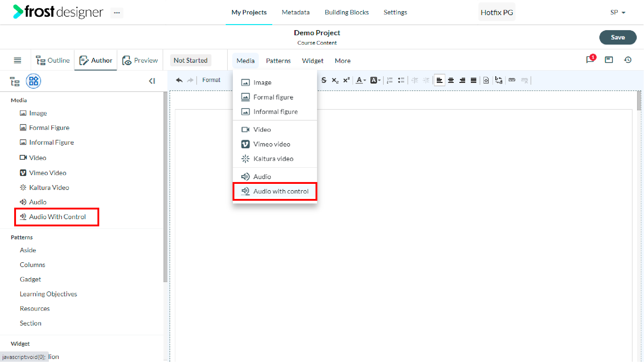Screen dimensions: 644x362
Task: Toggle center text alignment
Action: [x=451, y=80]
